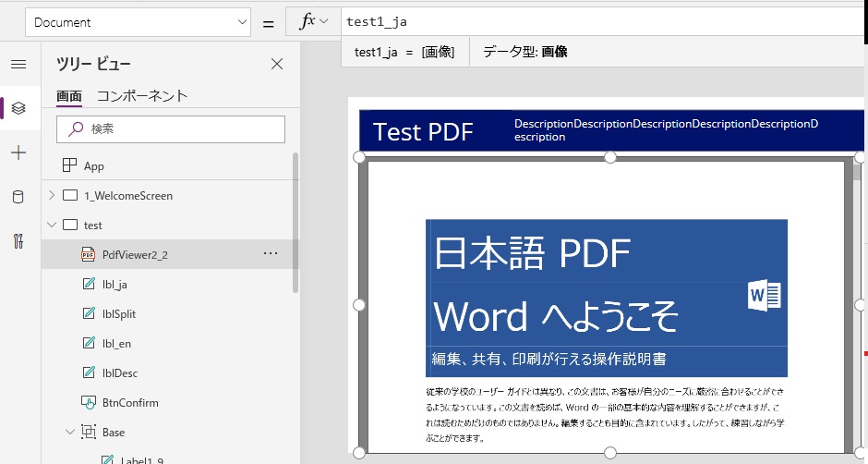
Task: Click the top-center resize handle of PDF viewer
Action: pyautogui.click(x=609, y=157)
